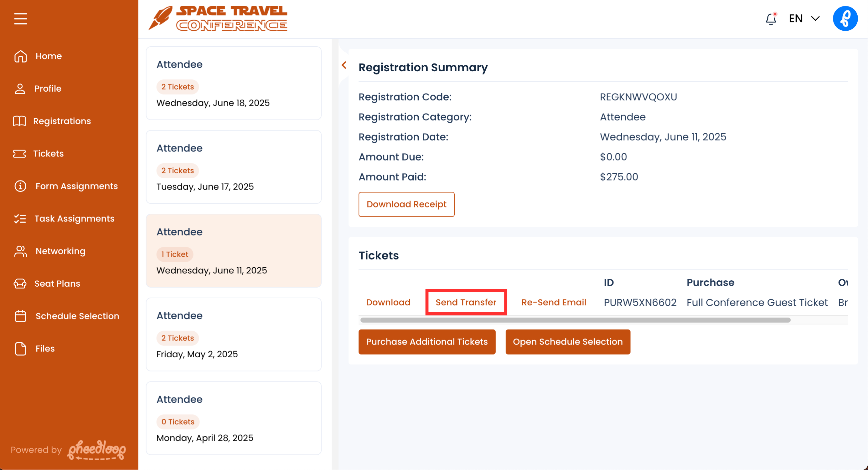Click the Send Transfer link
868x470 pixels.
pos(466,302)
